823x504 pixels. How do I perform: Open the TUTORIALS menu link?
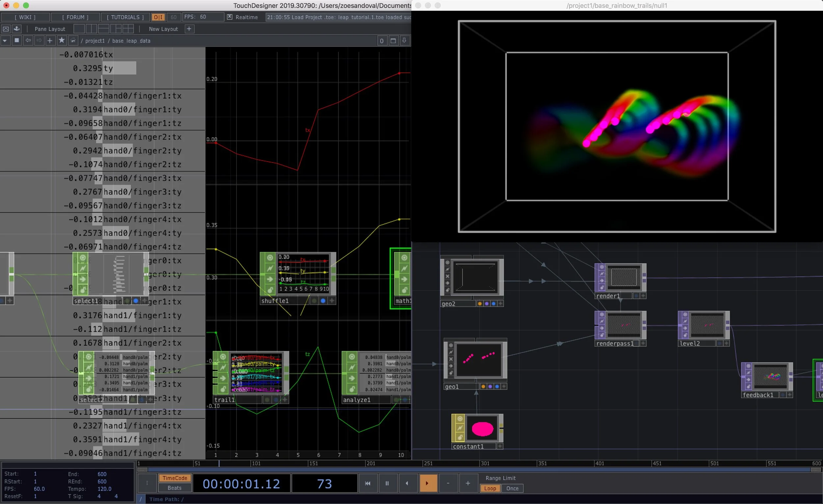pyautogui.click(x=125, y=17)
